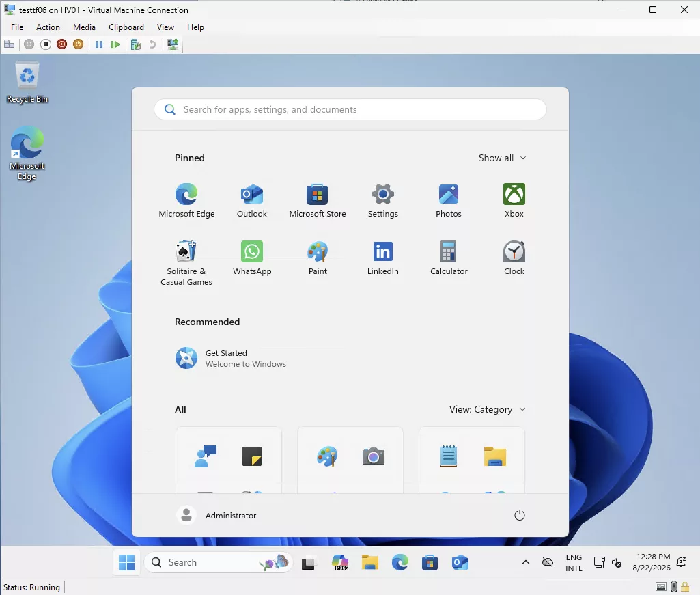
Task: Click the Checkpoint toolbar icon
Action: [x=136, y=44]
